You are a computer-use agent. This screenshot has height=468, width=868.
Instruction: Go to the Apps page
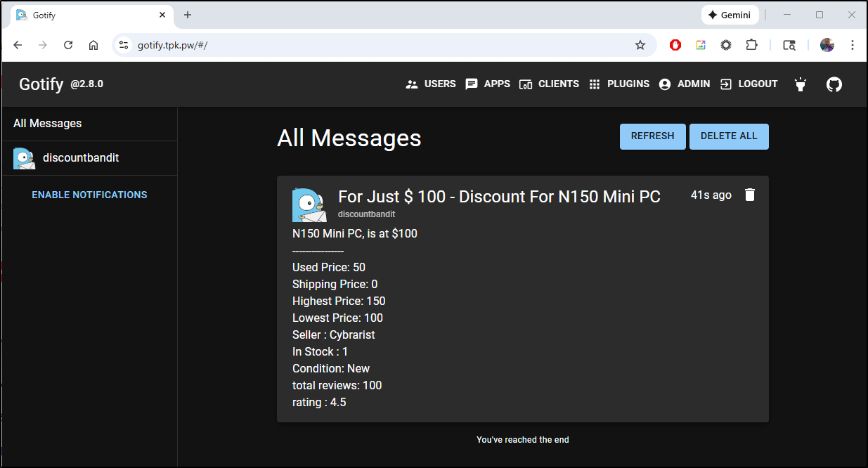[x=488, y=84]
